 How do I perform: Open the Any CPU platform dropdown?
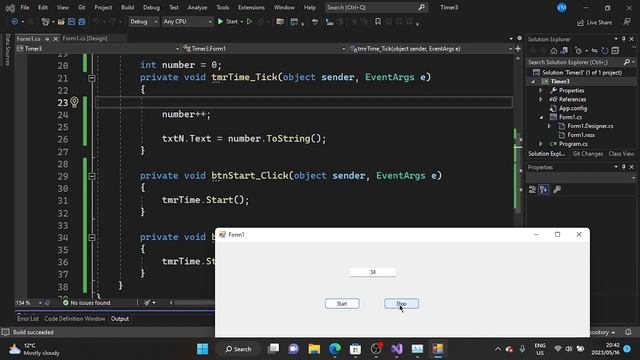pyautogui.click(x=187, y=22)
